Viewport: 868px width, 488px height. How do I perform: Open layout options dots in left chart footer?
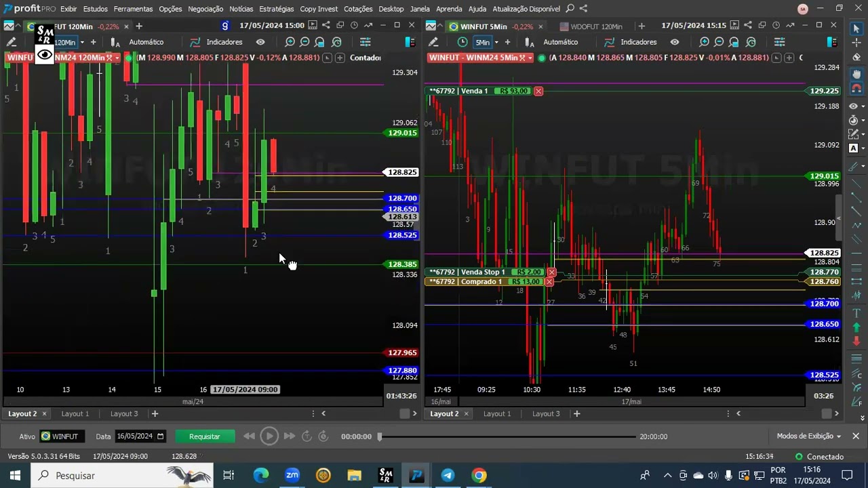tap(313, 413)
